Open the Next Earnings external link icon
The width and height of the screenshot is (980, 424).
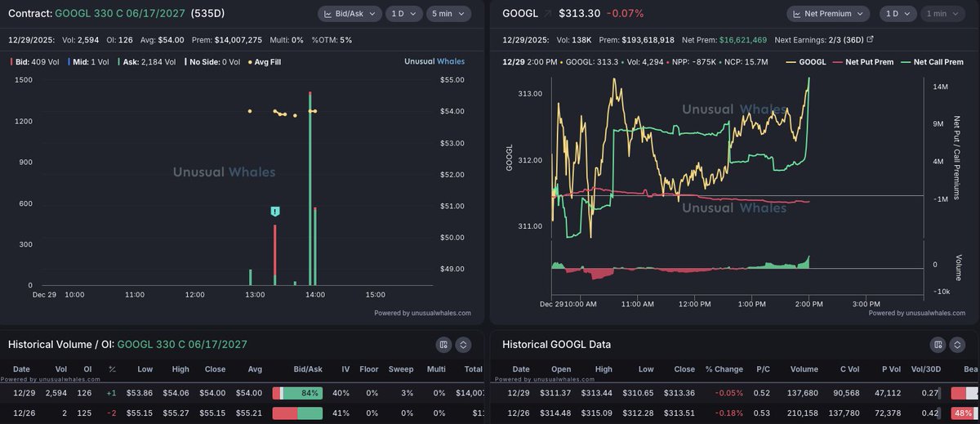[x=870, y=38]
